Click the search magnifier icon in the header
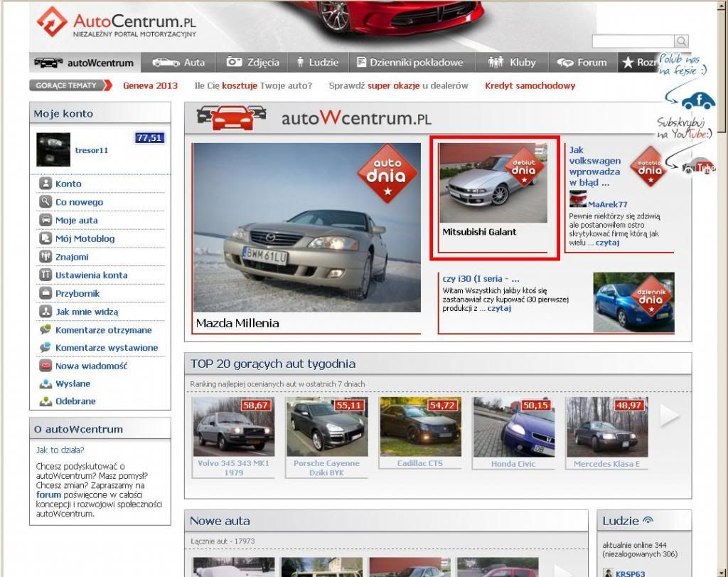This screenshot has height=577, width=728. point(681,41)
